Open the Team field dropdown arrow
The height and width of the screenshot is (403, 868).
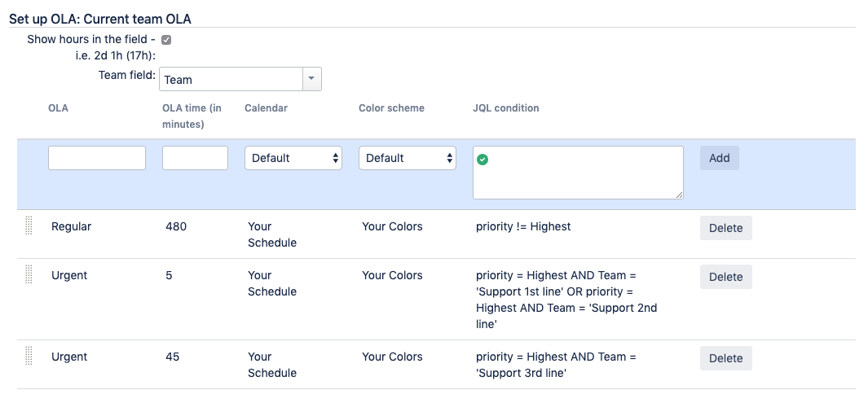click(312, 79)
